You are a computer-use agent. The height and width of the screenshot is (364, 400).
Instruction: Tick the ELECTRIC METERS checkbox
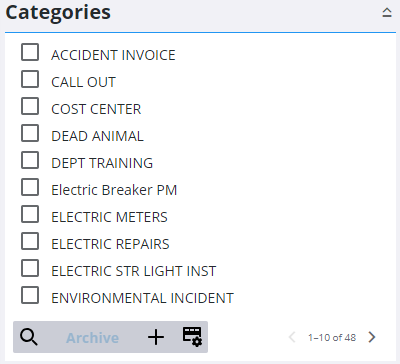30,214
